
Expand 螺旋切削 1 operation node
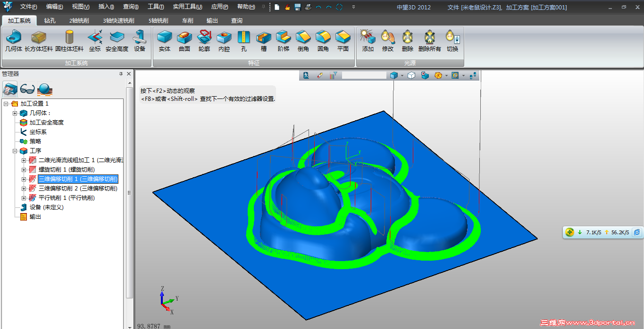point(24,170)
